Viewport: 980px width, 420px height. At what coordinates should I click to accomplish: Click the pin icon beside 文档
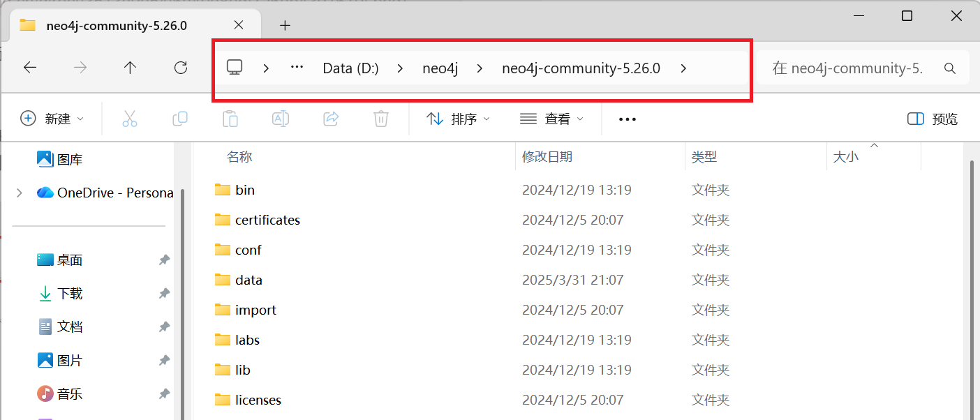pyautogui.click(x=164, y=327)
